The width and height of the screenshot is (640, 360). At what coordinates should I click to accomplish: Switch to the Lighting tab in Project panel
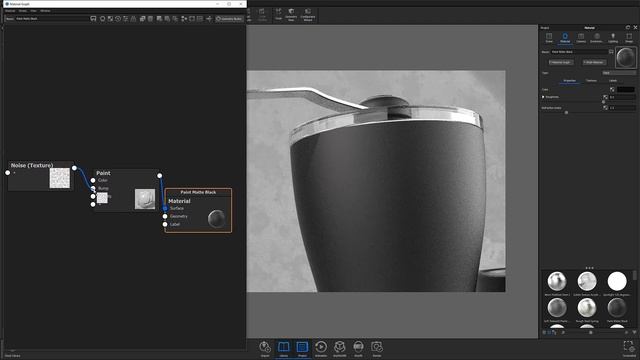point(613,38)
